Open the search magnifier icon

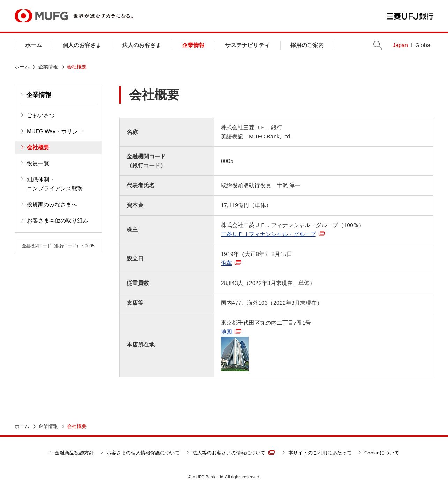(378, 45)
